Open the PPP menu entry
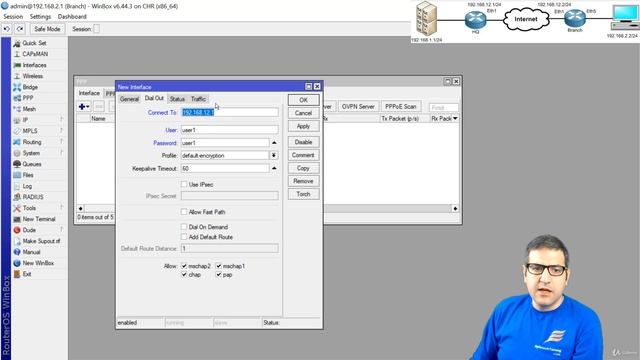This screenshot has height=360, width=640. click(x=28, y=98)
